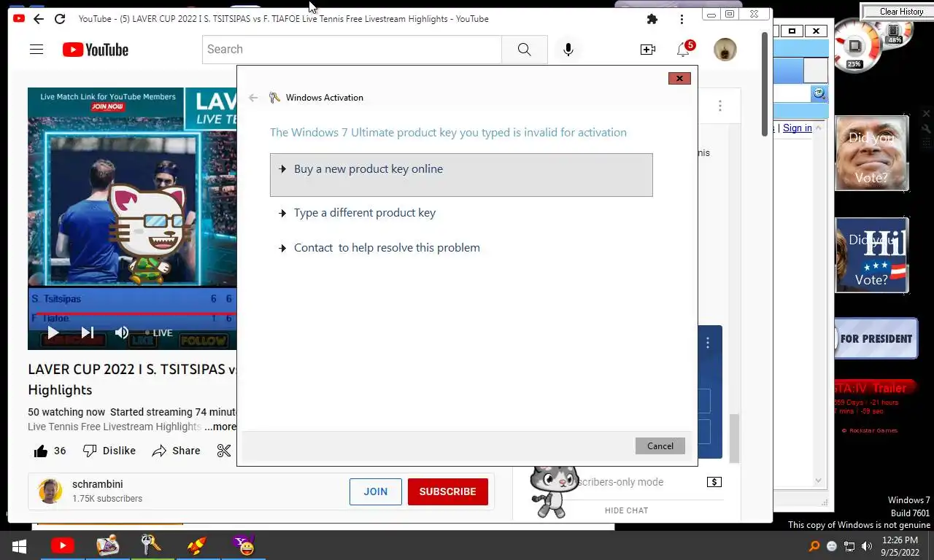Click the Super Chat dollar icon
This screenshot has width=934, height=560.
(714, 482)
